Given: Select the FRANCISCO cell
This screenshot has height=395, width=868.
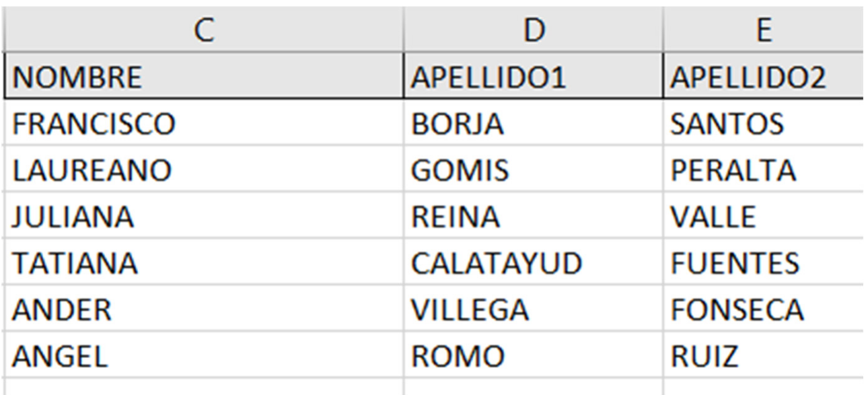Looking at the screenshot, I should (x=204, y=124).
